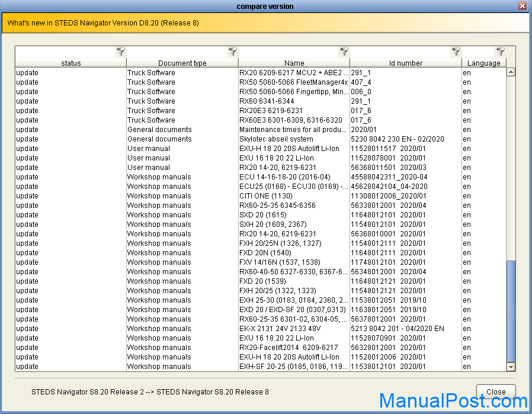
Task: Select Id number 56368010001 2020/01
Action: [388, 234]
